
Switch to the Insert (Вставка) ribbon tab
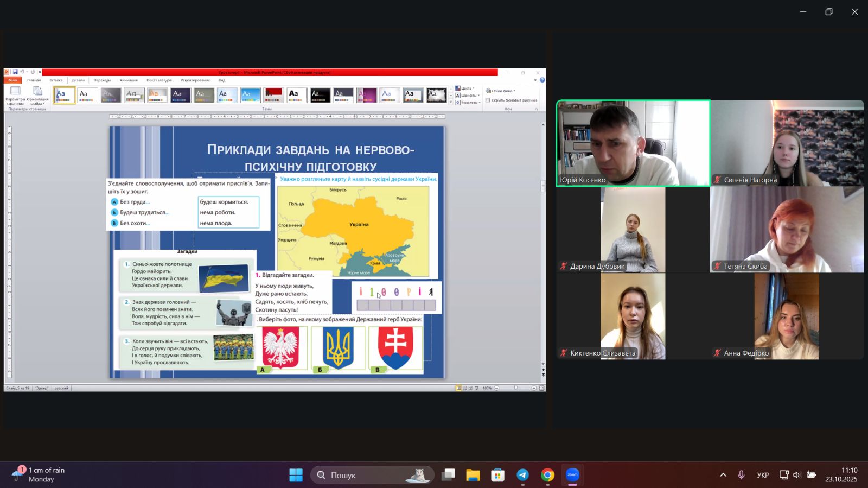point(56,80)
